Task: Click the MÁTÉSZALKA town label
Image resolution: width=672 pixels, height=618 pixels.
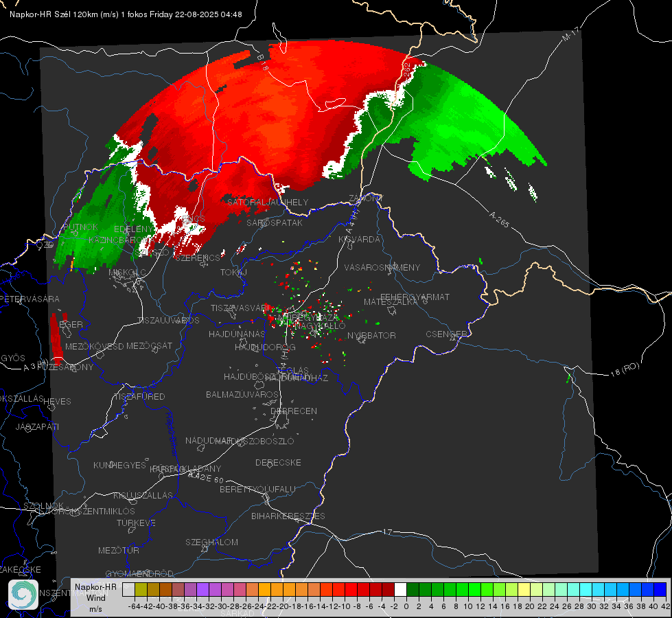Action: (391, 302)
